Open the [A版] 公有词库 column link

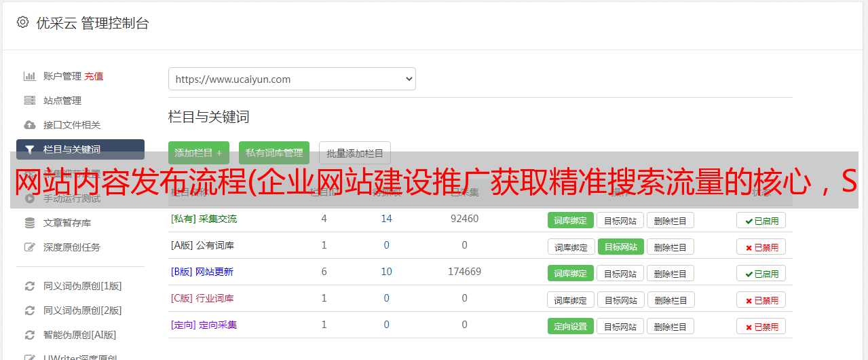pyautogui.click(x=202, y=245)
